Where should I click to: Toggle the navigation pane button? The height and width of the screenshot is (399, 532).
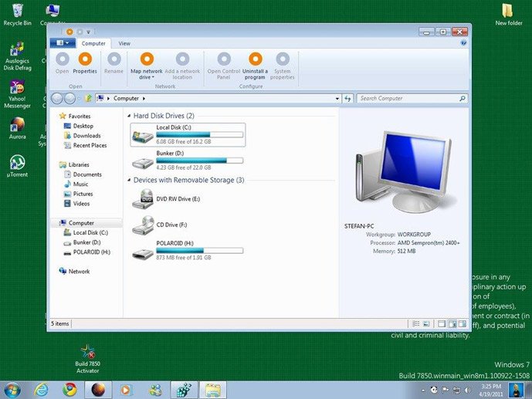coord(442,323)
